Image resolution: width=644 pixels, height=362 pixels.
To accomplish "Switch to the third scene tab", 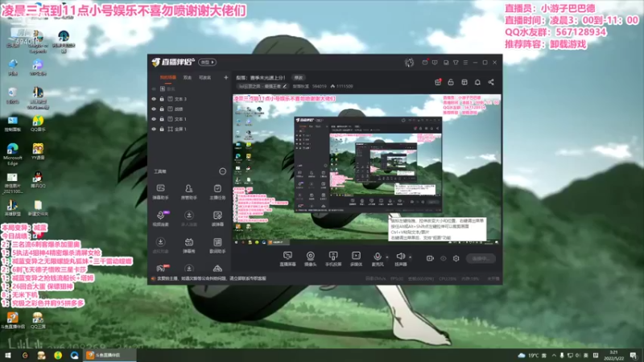I will click(x=204, y=77).
